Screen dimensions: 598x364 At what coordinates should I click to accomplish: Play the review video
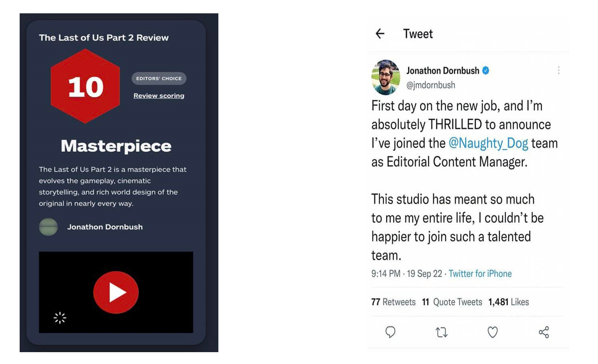tap(116, 292)
